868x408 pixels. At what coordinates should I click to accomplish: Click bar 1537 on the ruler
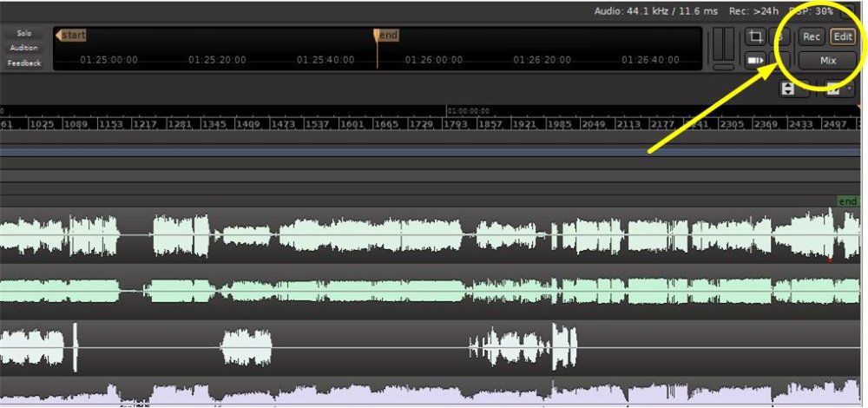coord(318,124)
